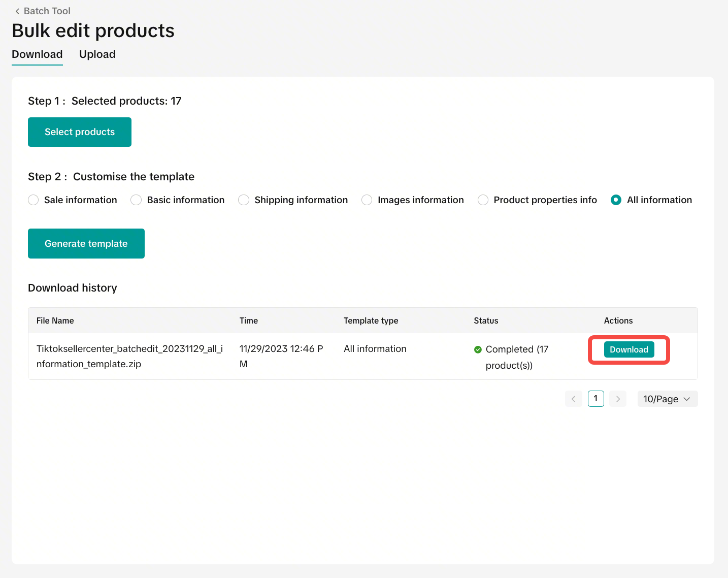Go to previous page arrow in pagination

[x=573, y=399]
